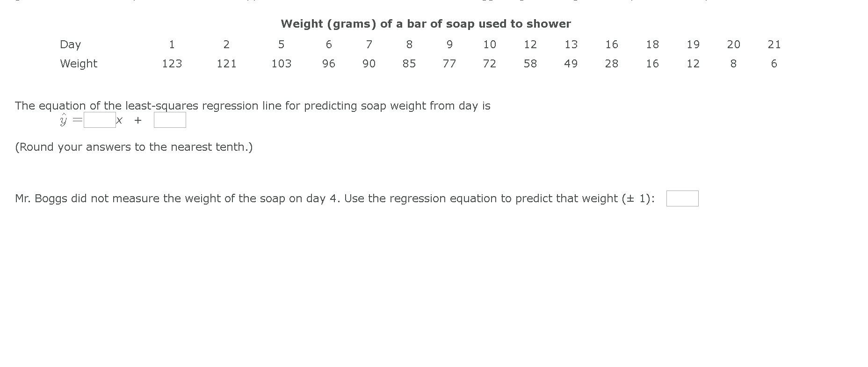
Task: Click the number 1 in the Day row
Action: point(173,44)
